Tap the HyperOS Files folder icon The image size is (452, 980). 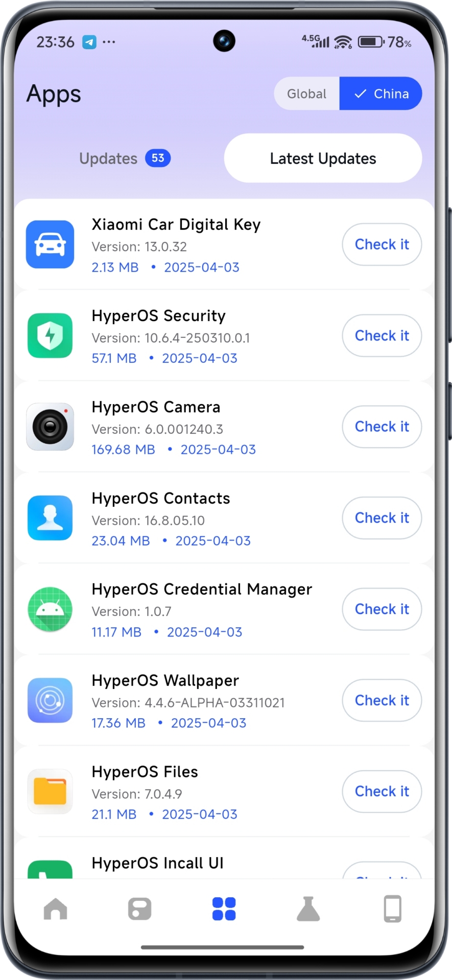(50, 791)
